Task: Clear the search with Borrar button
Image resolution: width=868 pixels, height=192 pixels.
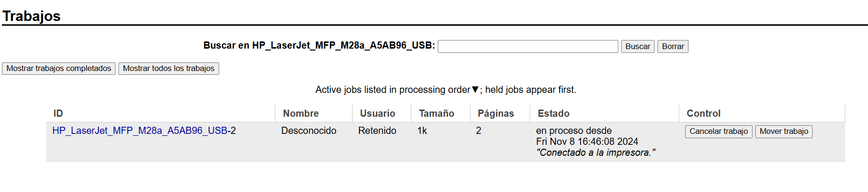Action: coord(672,46)
